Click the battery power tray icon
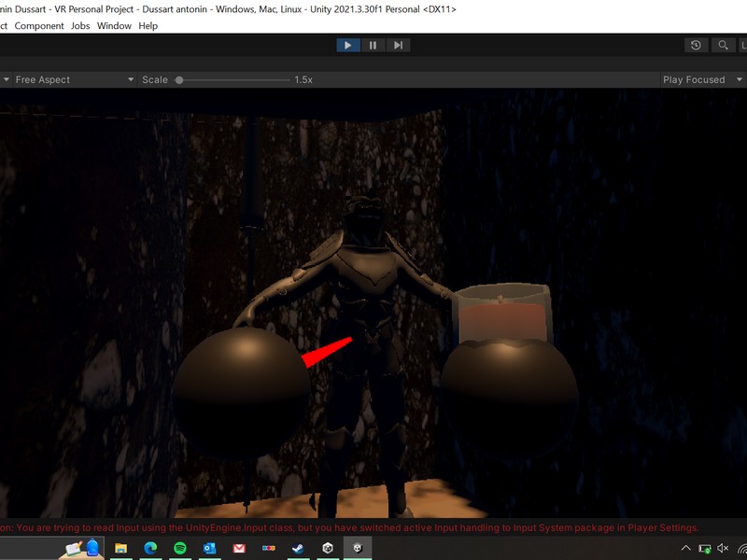Image resolution: width=747 pixels, height=560 pixels. coord(705,549)
